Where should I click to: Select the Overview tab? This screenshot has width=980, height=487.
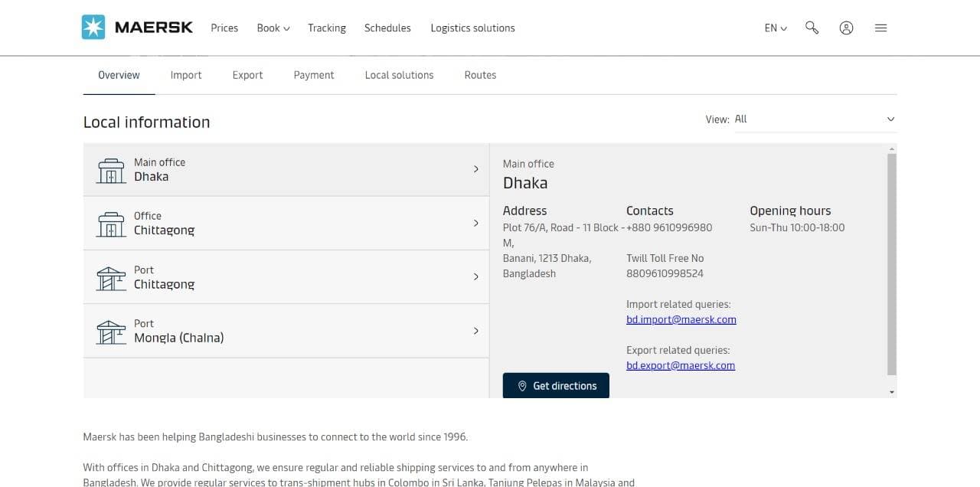(x=119, y=75)
